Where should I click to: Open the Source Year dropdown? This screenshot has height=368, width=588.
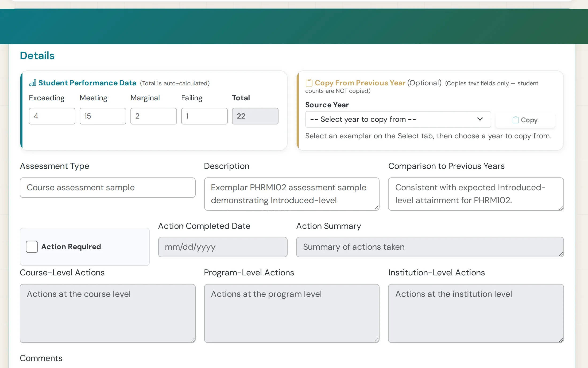tap(398, 119)
